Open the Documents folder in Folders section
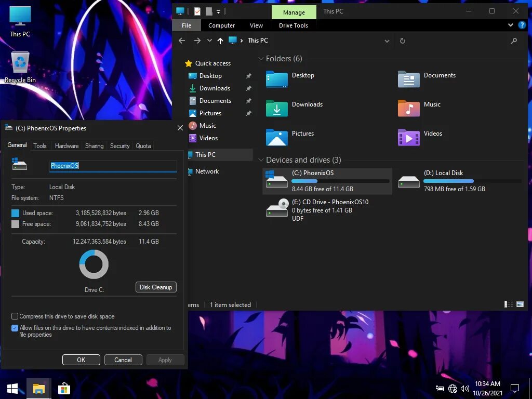Image resolution: width=532 pixels, height=399 pixels. pos(427,79)
